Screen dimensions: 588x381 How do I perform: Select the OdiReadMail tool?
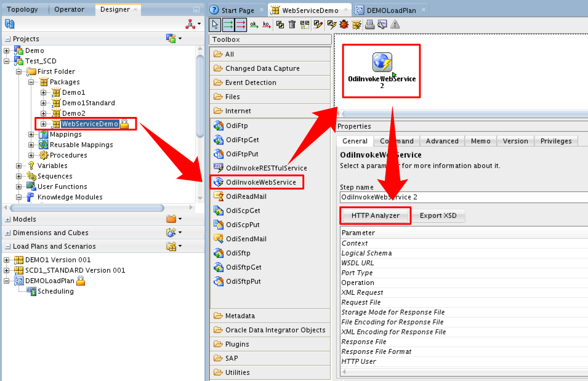pyautogui.click(x=240, y=196)
